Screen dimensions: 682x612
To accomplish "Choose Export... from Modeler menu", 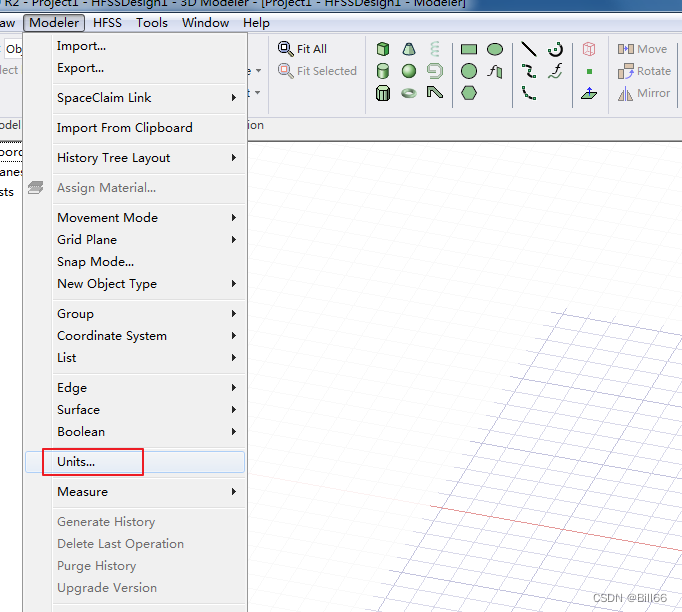I will point(135,68).
